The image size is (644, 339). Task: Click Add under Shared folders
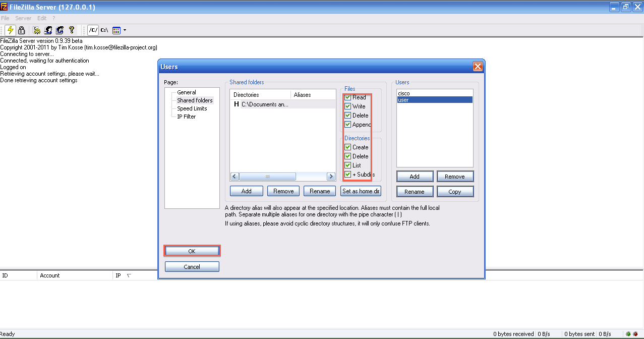point(246,191)
